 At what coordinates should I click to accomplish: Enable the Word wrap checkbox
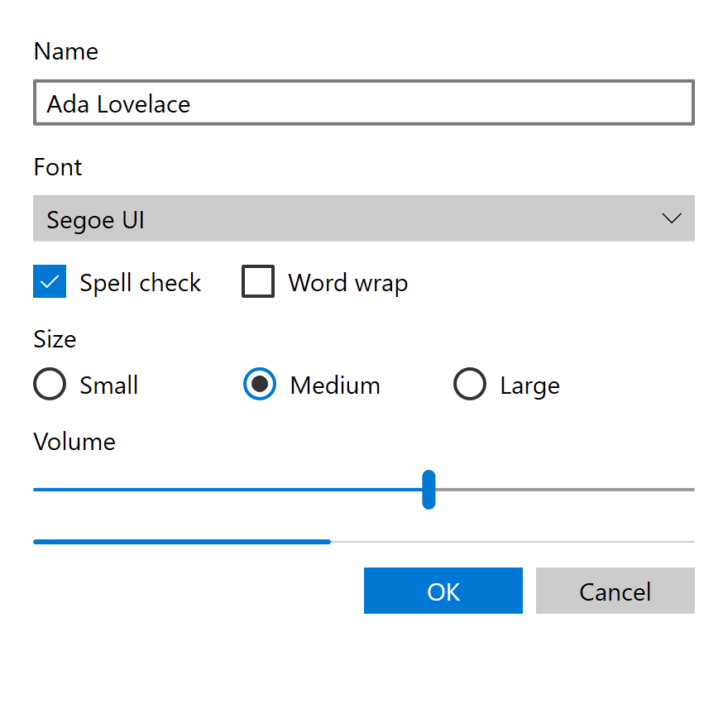pyautogui.click(x=258, y=281)
